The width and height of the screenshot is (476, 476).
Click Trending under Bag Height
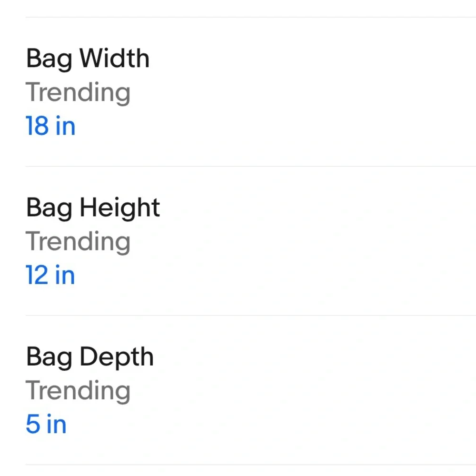click(78, 241)
